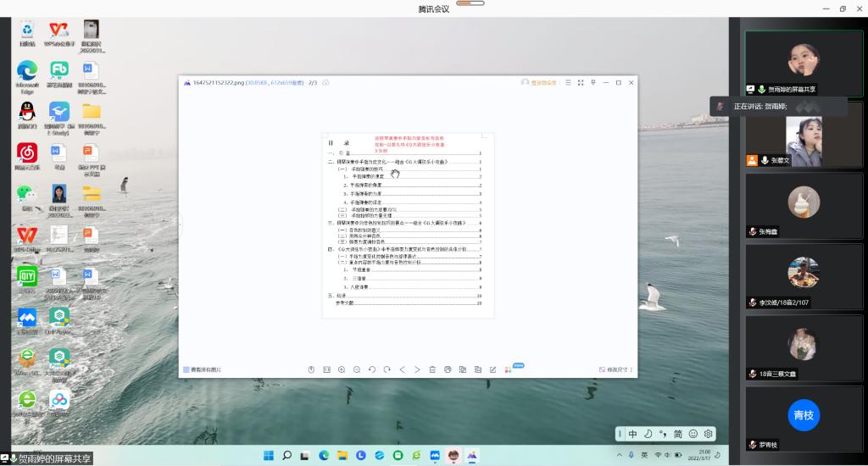Go to the previous image arrow
The image size is (868, 466).
pos(403,369)
